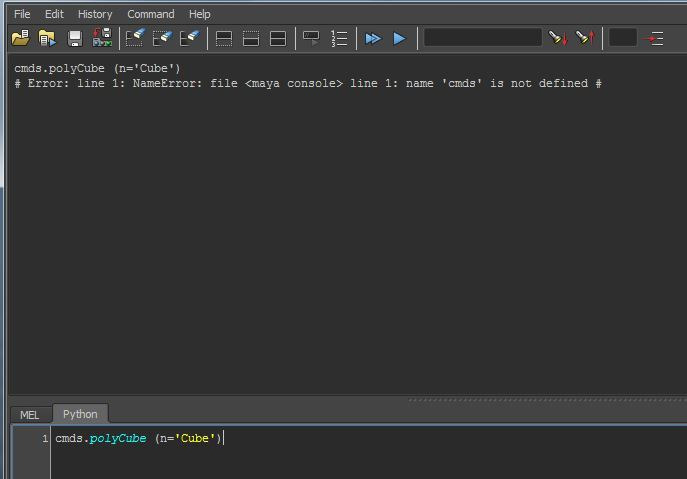This screenshot has width=687, height=479.
Task: Click the Execute All double-arrow icon
Action: [x=373, y=39]
